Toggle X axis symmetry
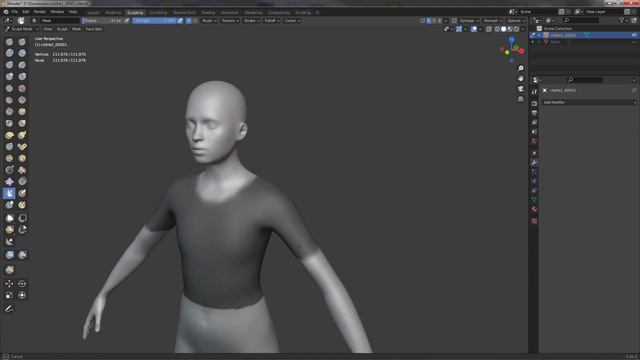 [x=429, y=20]
